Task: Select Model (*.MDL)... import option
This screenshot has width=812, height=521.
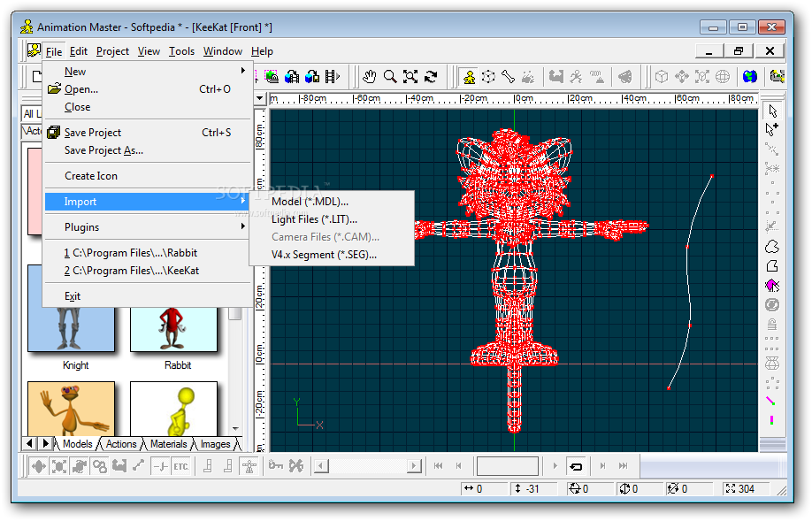Action: click(x=332, y=202)
